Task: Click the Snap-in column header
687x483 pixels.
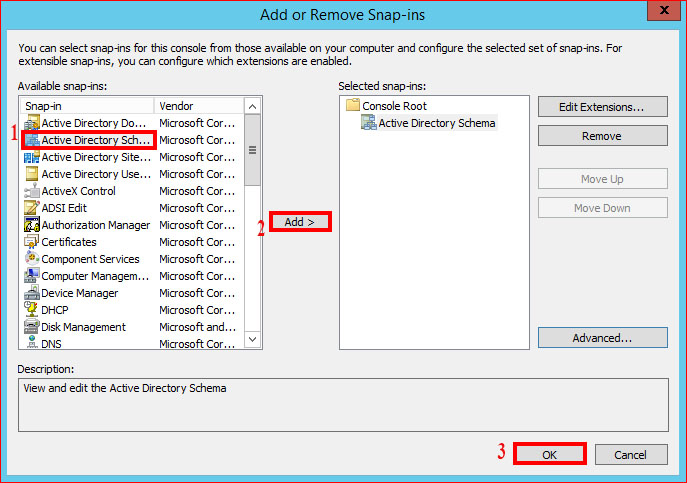Action: point(87,106)
